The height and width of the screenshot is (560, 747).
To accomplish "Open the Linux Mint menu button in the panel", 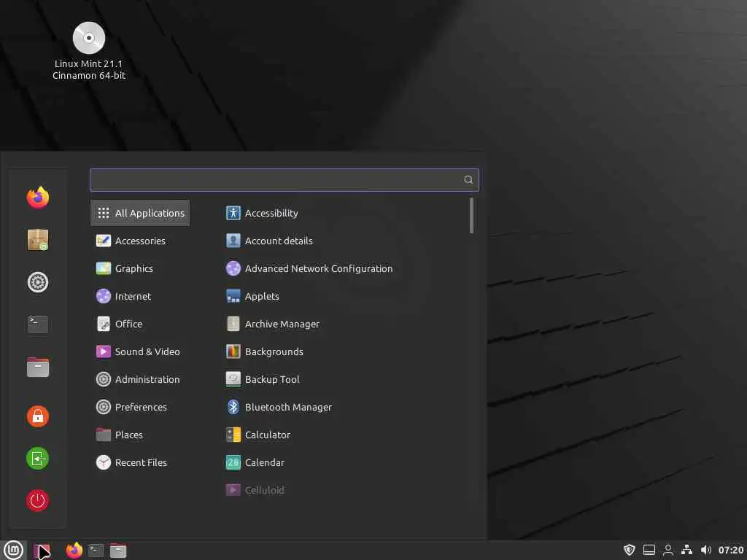I will 13,551.
